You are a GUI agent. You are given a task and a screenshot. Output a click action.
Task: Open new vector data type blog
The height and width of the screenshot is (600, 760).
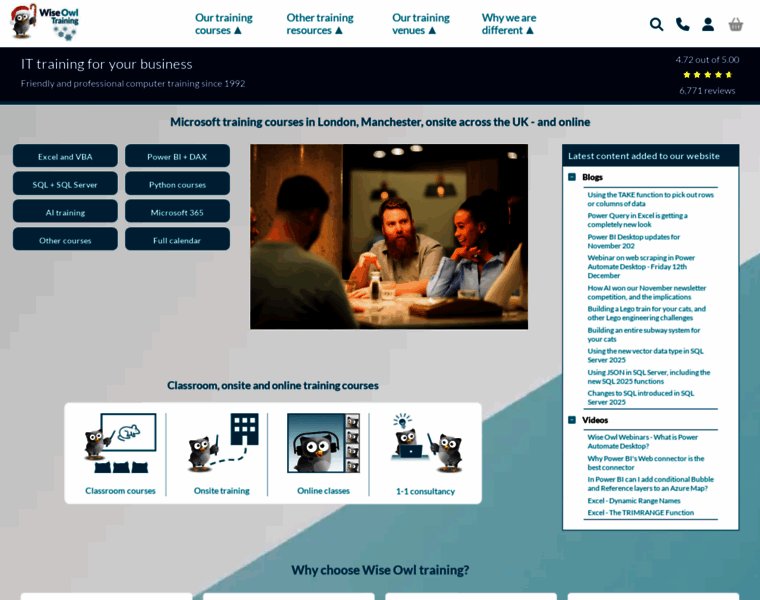click(x=645, y=355)
